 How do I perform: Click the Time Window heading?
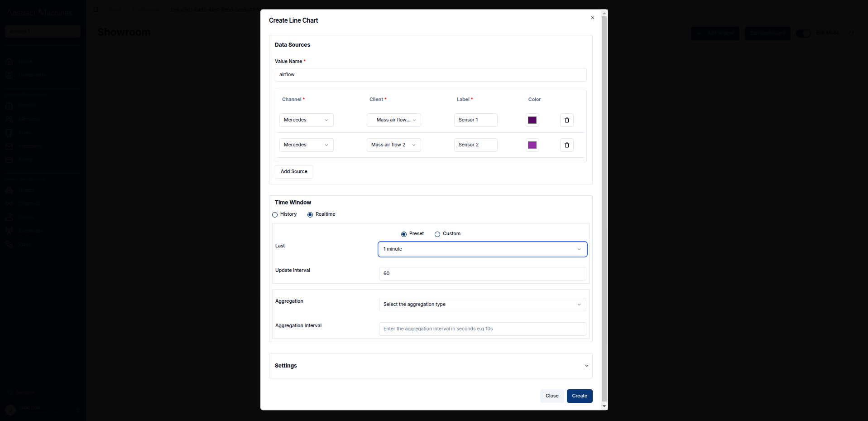[x=293, y=203]
